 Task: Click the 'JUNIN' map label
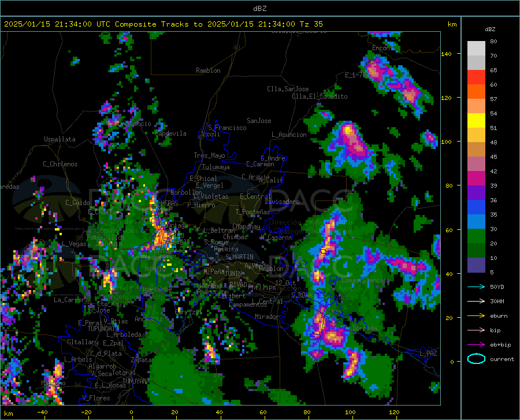[x=233, y=273]
